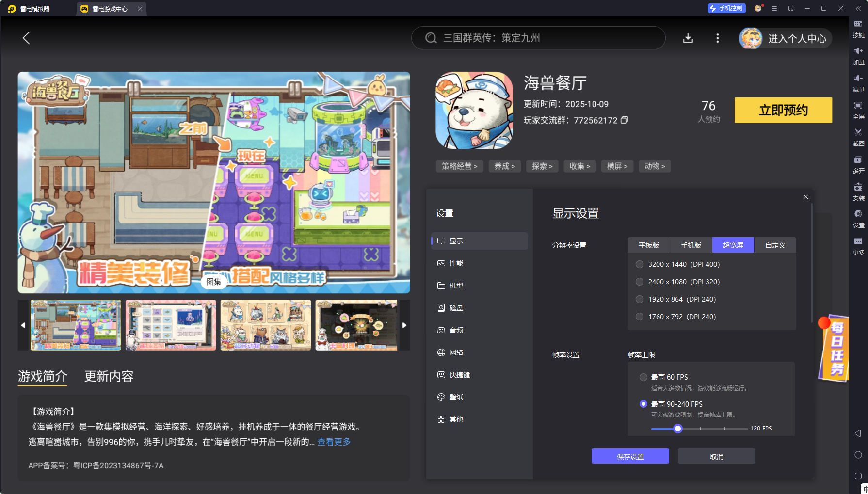The height and width of the screenshot is (494, 868).
Task: Click the search icon in search bar
Action: coord(431,38)
